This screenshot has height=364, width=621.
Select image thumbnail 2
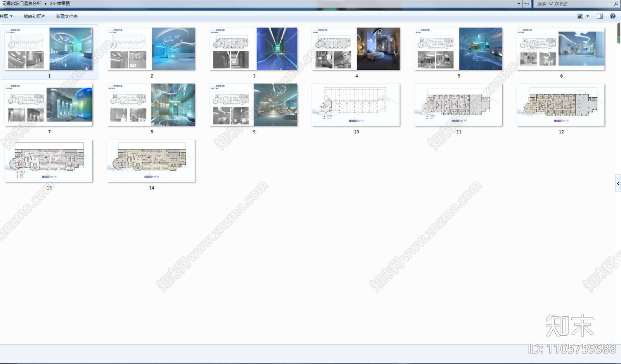pos(151,48)
